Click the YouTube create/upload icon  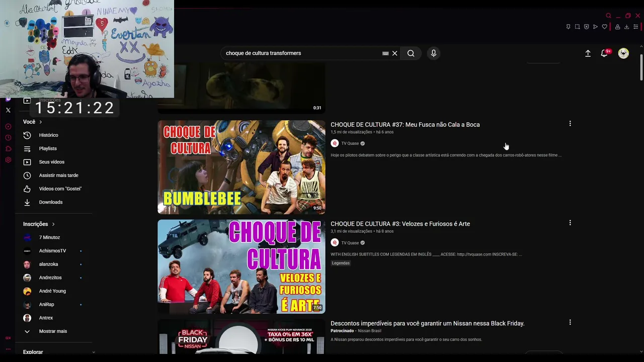click(x=588, y=53)
